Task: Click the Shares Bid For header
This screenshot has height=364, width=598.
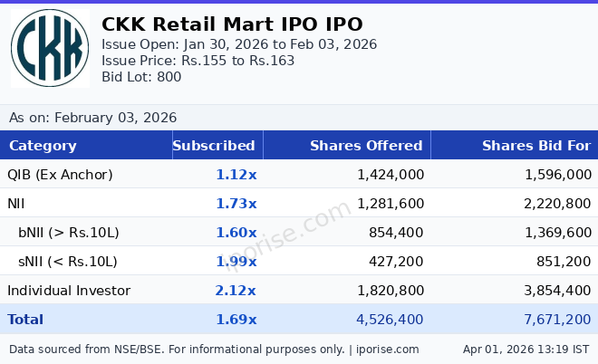Action: [535, 146]
